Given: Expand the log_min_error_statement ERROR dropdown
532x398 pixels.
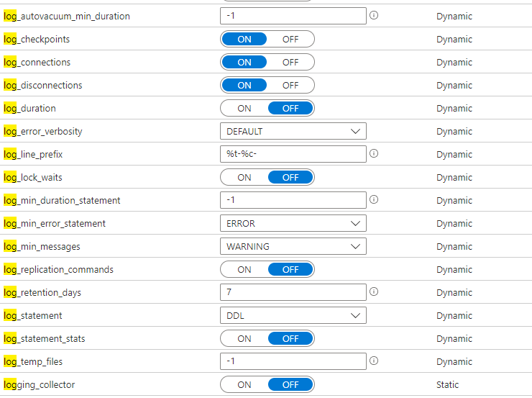Looking at the screenshot, I should 293,224.
